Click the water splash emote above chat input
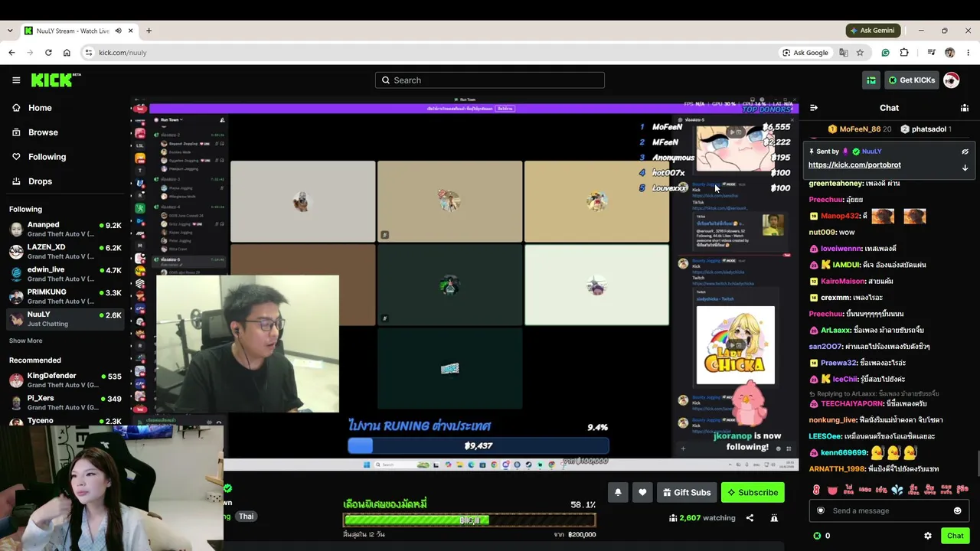Image resolution: width=980 pixels, height=551 pixels. click(x=897, y=489)
